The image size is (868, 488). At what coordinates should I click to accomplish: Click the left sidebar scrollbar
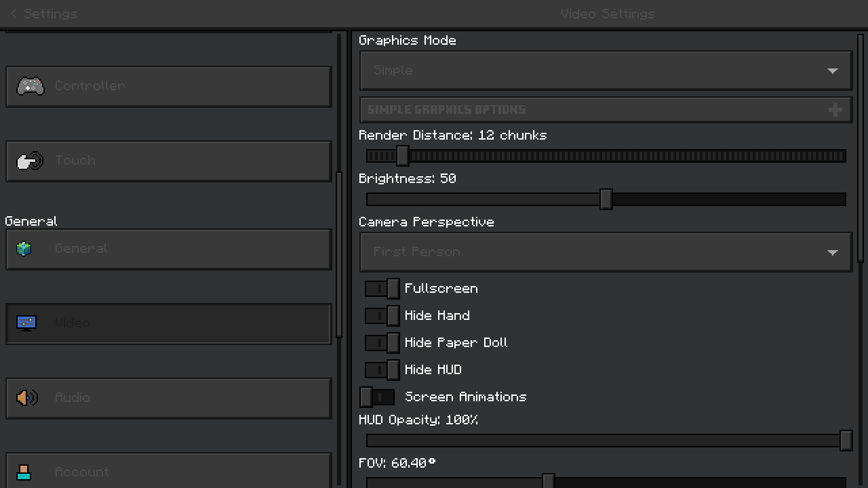[x=339, y=254]
